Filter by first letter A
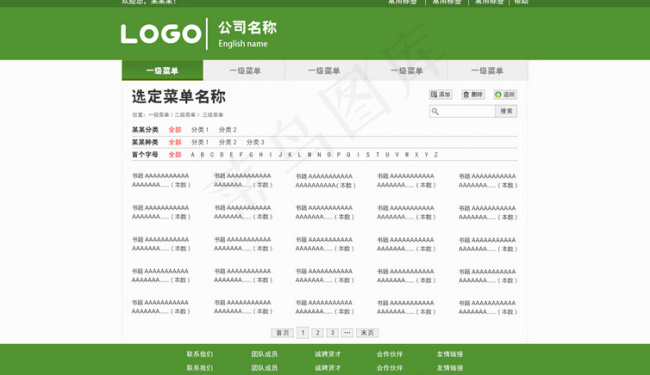 (192, 155)
